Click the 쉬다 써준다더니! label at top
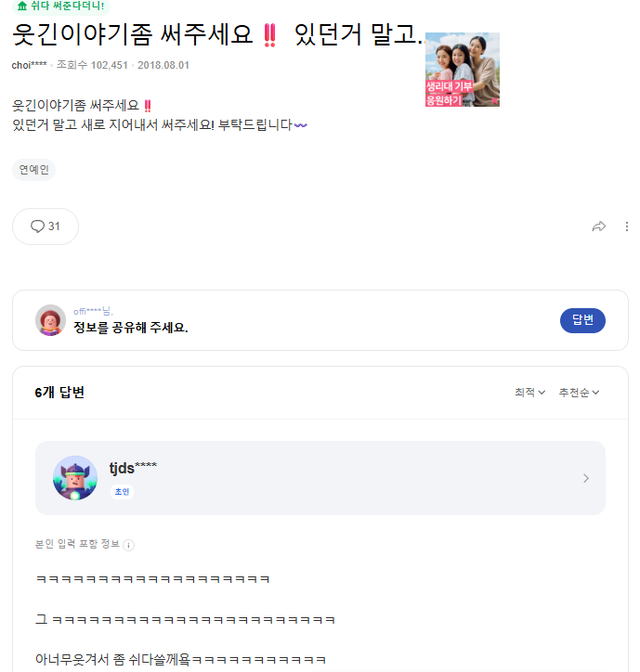This screenshot has width=640, height=672. click(68, 6)
